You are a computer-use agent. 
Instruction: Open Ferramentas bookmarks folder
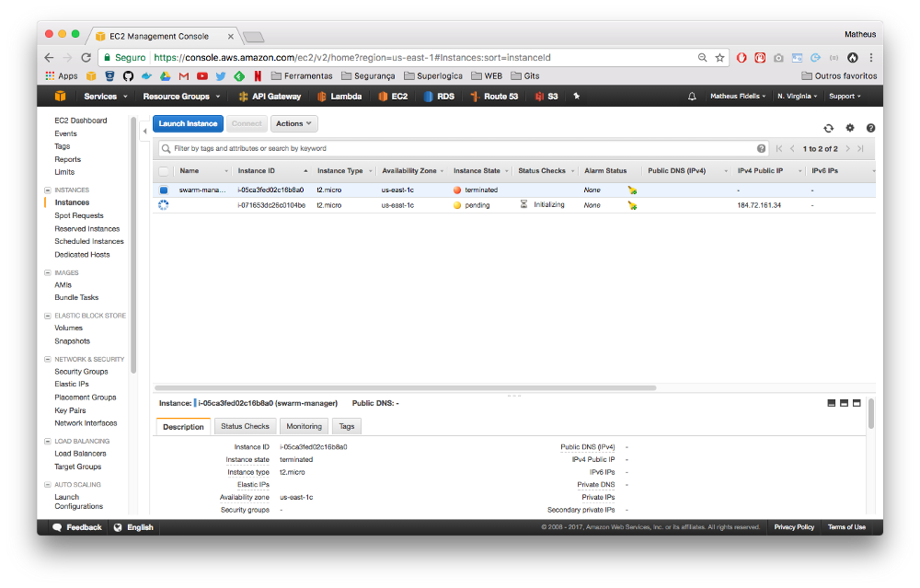pos(302,75)
